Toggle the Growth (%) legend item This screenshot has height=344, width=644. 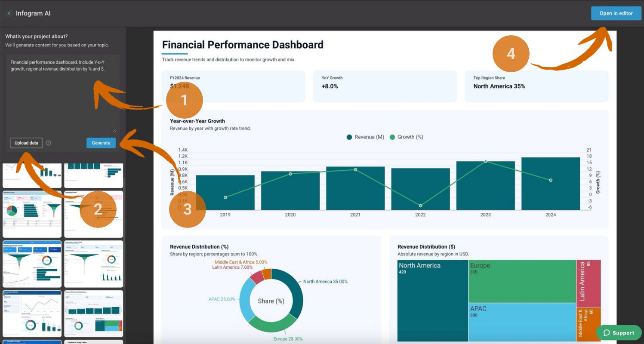coord(406,137)
